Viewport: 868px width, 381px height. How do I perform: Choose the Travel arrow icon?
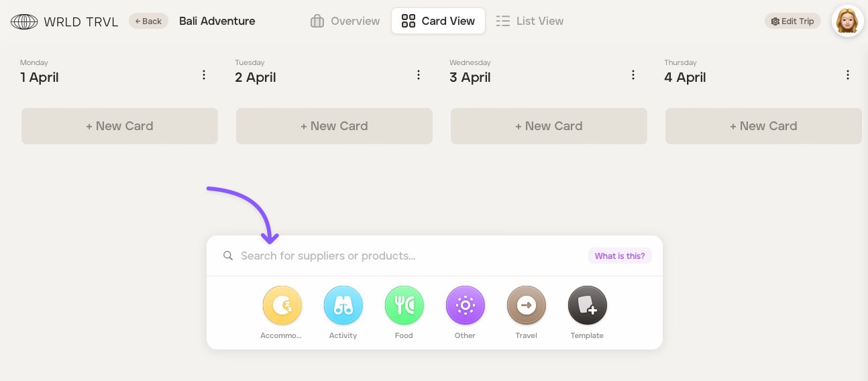[x=526, y=306]
